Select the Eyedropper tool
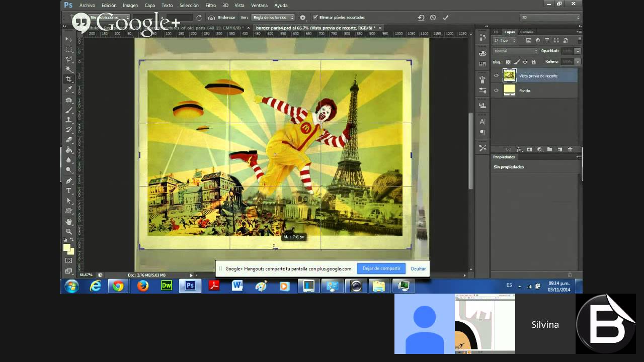644x362 pixels. point(69,89)
